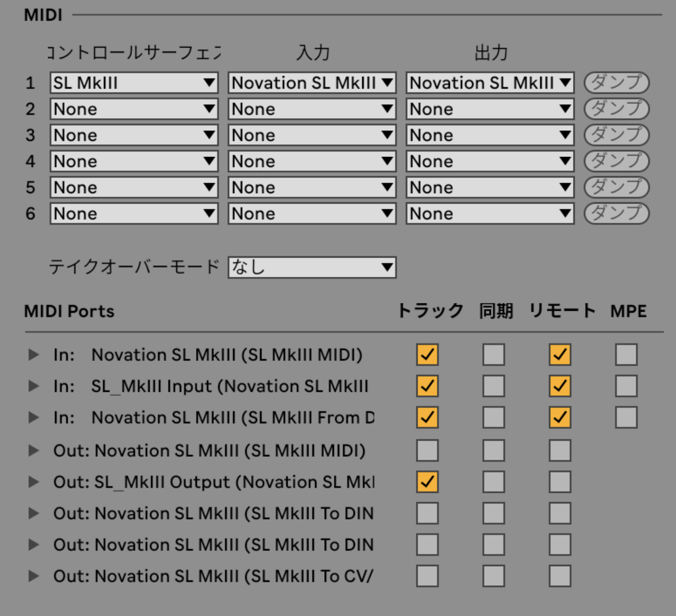Image resolution: width=676 pixels, height=616 pixels.
Task: Open control surface dropdown in row 2
Action: click(x=134, y=109)
